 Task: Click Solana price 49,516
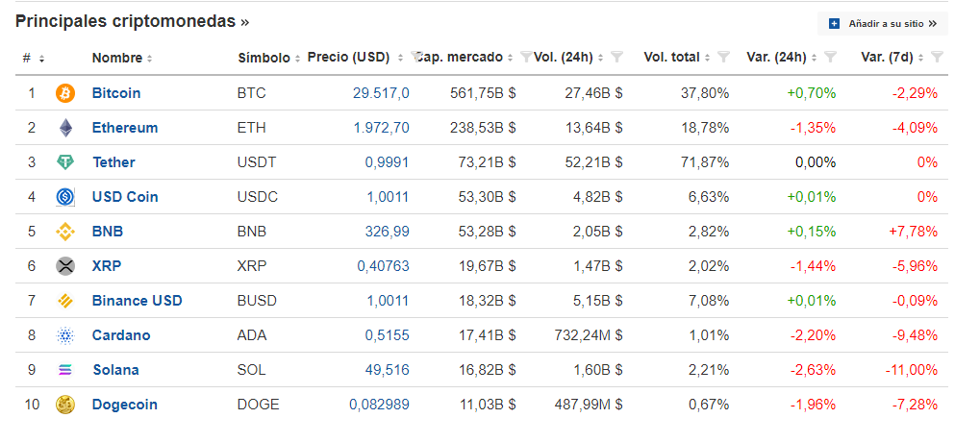(388, 371)
